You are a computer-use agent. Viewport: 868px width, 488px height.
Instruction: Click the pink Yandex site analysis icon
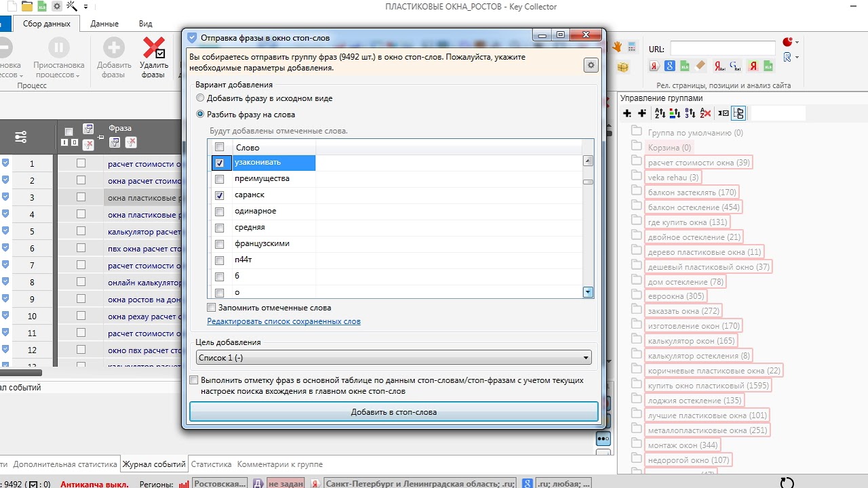753,66
